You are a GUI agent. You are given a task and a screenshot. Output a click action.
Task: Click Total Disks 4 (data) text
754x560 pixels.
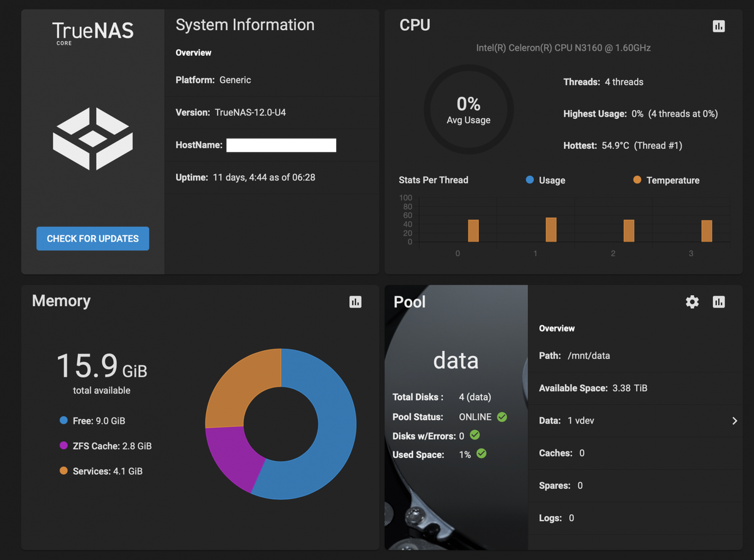[x=442, y=397]
